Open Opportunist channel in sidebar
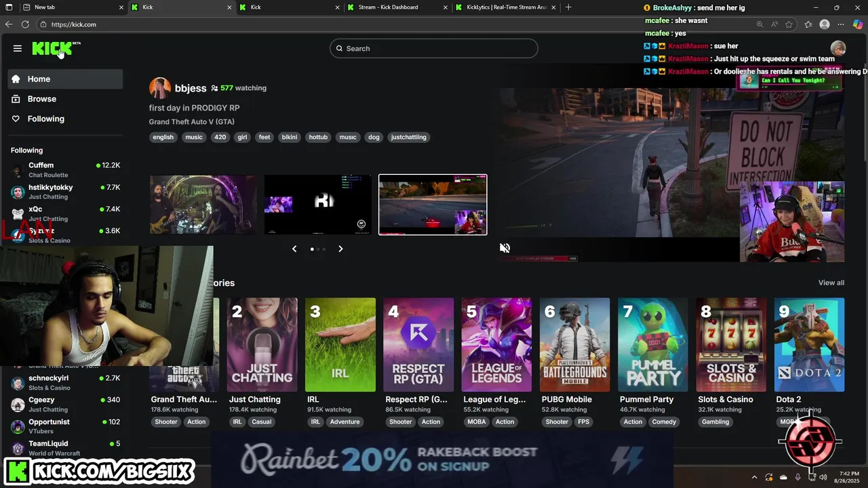This screenshot has width=868, height=488. [65, 426]
